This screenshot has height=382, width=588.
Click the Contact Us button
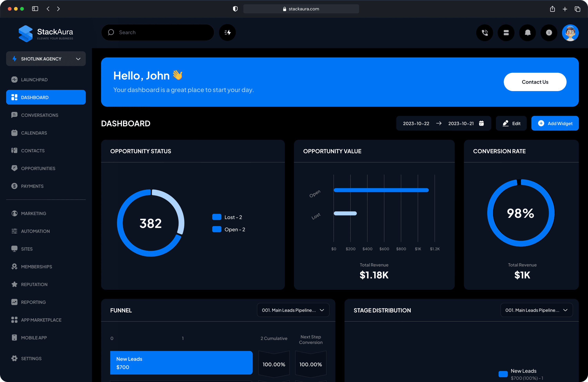(535, 82)
